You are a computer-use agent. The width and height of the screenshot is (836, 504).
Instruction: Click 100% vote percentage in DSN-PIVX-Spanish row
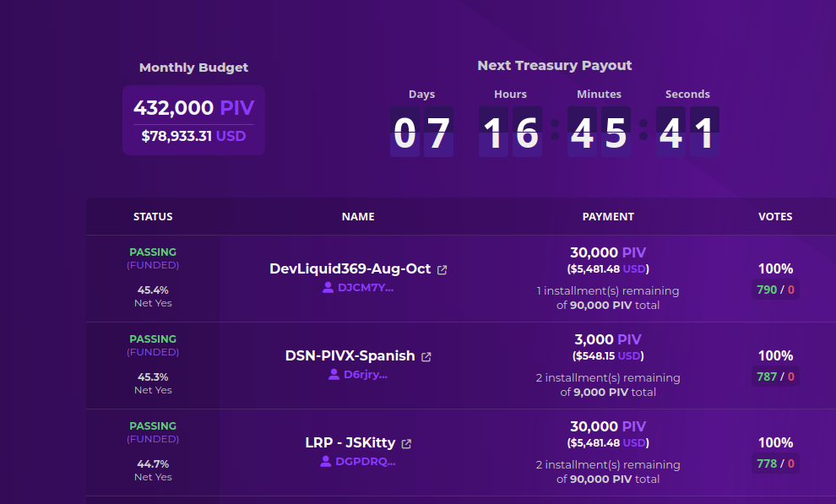(776, 355)
